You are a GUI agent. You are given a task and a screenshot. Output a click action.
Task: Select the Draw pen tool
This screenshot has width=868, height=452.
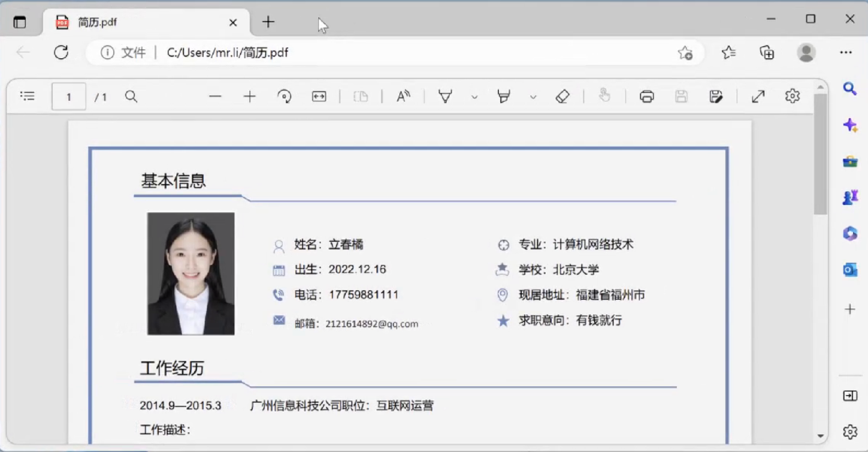click(x=445, y=97)
